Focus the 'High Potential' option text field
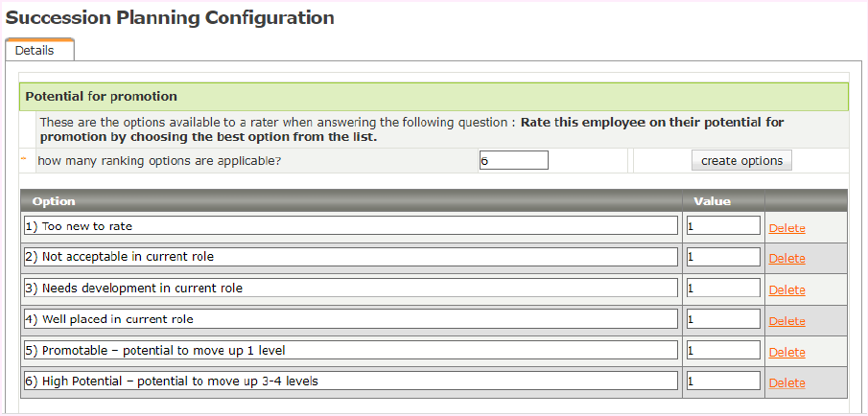Image resolution: width=868 pixels, height=416 pixels. pos(350,381)
